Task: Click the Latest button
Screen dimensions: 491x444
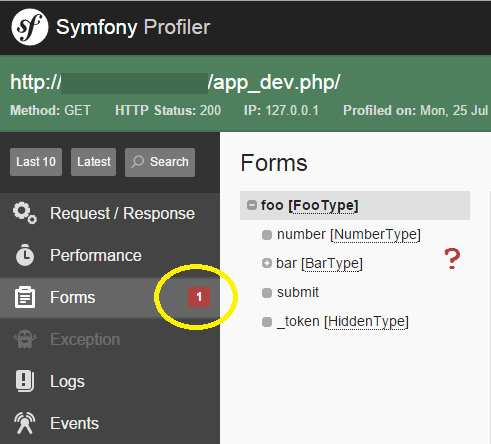Action: [x=94, y=162]
